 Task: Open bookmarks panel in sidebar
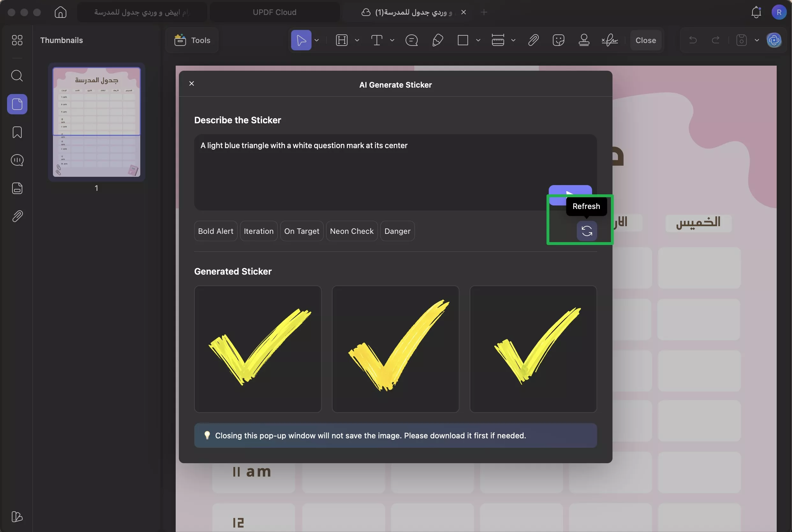[17, 132]
